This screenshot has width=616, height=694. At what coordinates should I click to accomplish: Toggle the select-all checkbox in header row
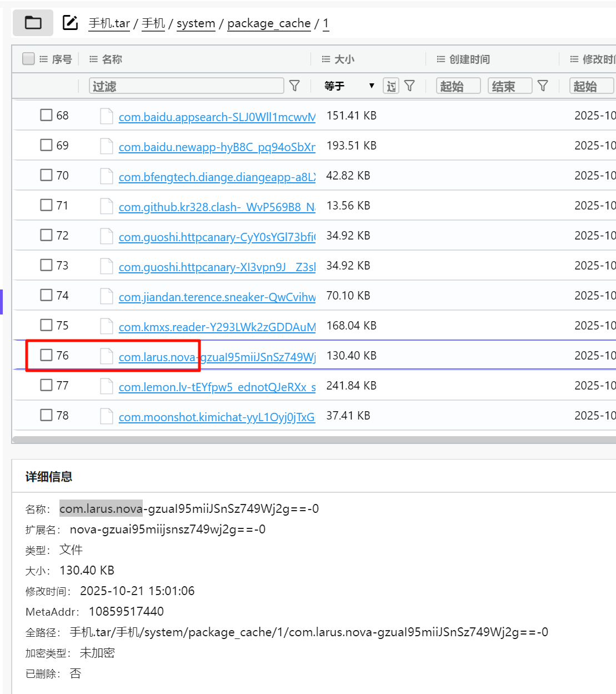pyautogui.click(x=28, y=58)
